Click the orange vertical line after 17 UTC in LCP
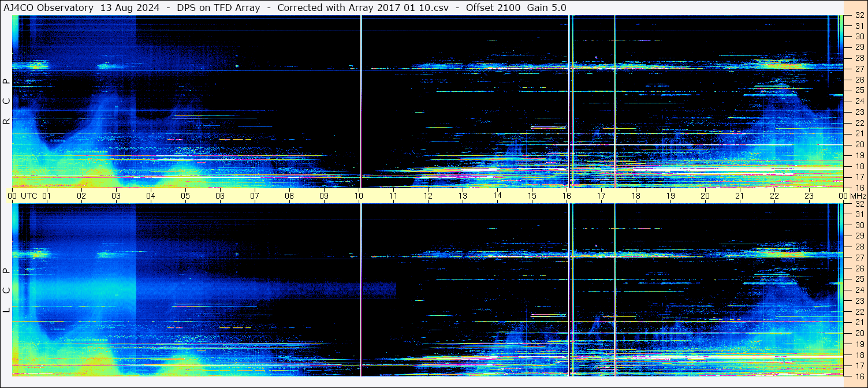 (614, 290)
